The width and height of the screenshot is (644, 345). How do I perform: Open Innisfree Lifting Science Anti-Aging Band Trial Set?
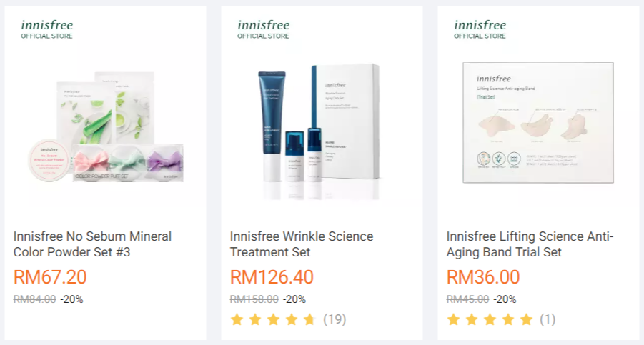tap(530, 244)
